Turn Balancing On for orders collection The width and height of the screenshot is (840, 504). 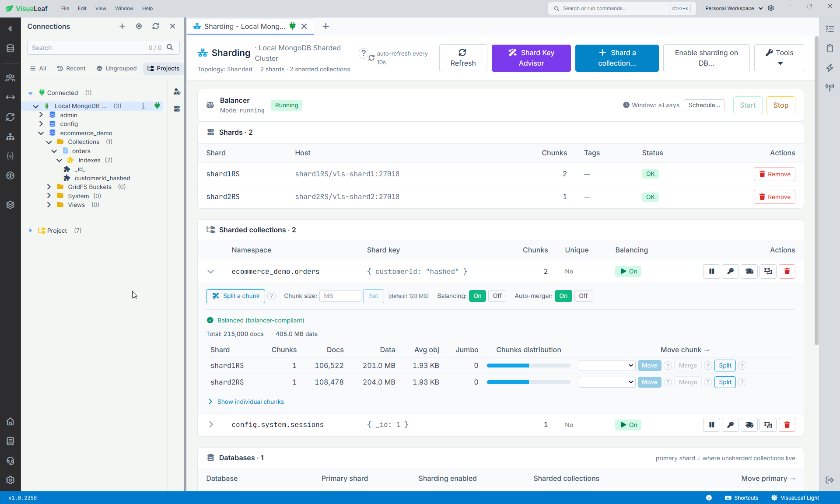(477, 296)
